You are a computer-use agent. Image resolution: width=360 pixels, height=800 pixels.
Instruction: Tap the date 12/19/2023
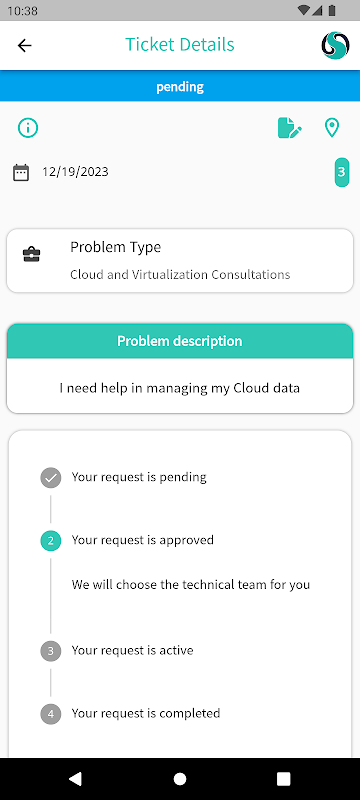[x=75, y=172]
